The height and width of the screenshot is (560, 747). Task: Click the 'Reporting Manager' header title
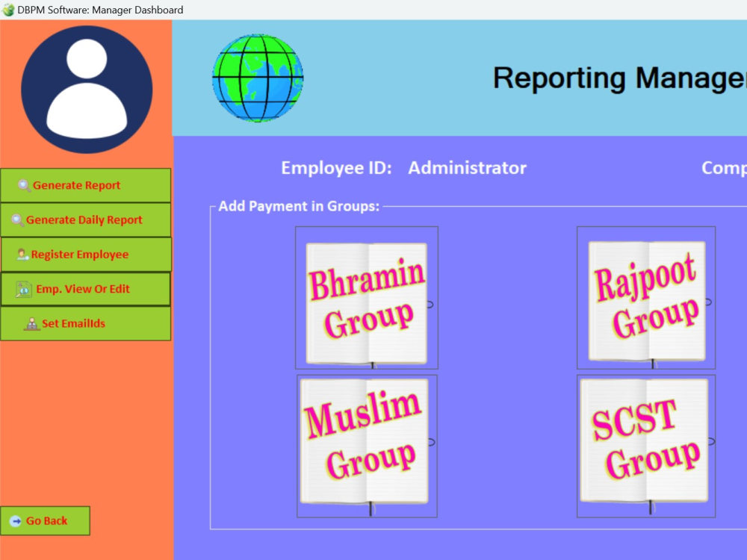click(x=620, y=78)
